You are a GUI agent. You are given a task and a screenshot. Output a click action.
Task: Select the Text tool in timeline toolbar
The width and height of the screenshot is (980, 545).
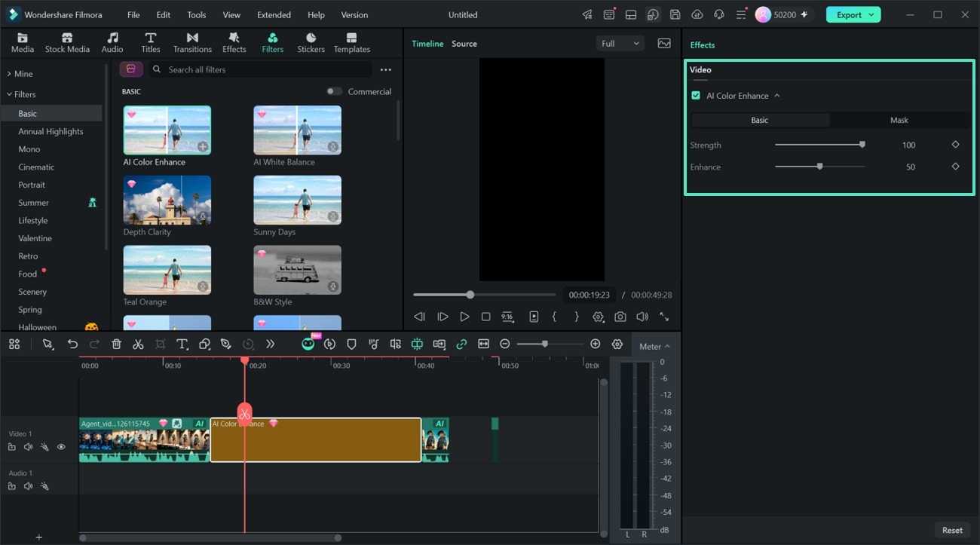click(x=182, y=344)
